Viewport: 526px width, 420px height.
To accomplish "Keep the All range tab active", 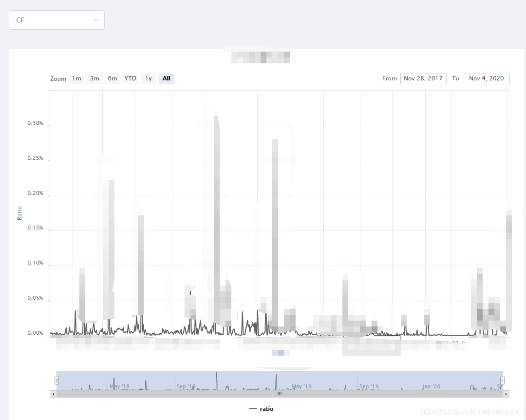I will click(x=166, y=78).
